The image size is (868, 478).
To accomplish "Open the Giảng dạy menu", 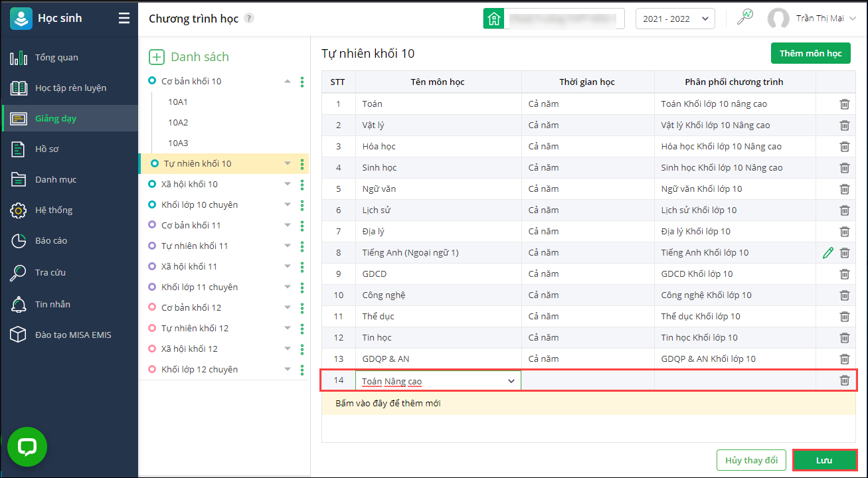I will (69, 119).
